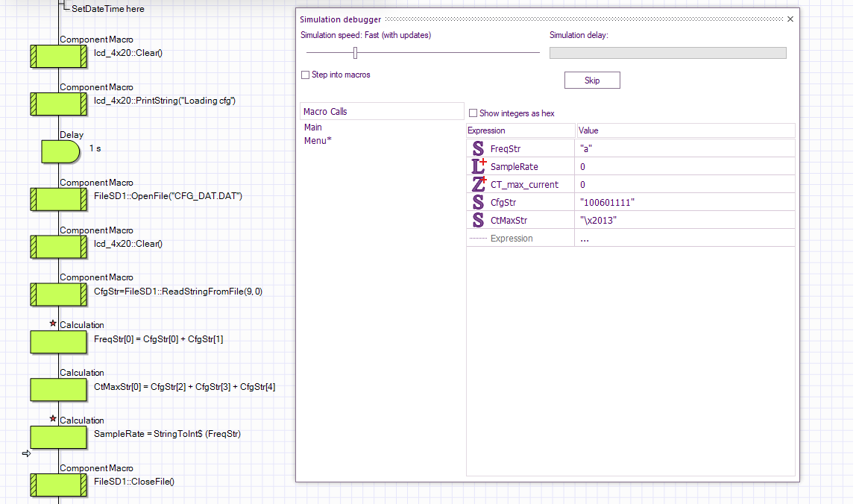Click the CT_max_current value cell
The width and height of the screenshot is (859, 504).
coord(685,185)
